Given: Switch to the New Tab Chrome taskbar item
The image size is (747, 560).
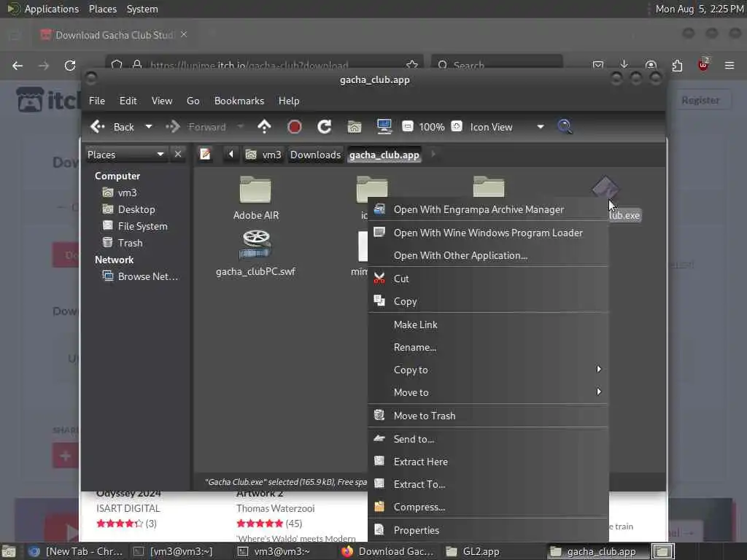Looking at the screenshot, I should pyautogui.click(x=76, y=551).
